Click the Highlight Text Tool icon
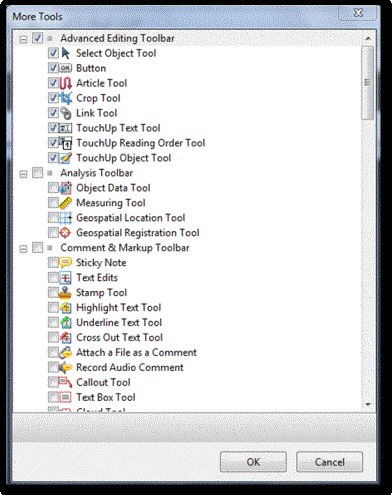Viewport: 392px width, 495px height. coord(66,308)
